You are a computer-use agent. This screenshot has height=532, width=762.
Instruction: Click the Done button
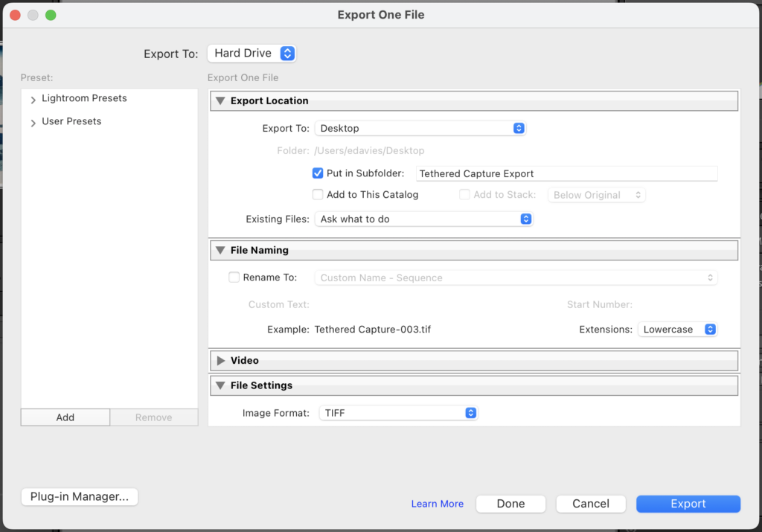[x=510, y=504]
